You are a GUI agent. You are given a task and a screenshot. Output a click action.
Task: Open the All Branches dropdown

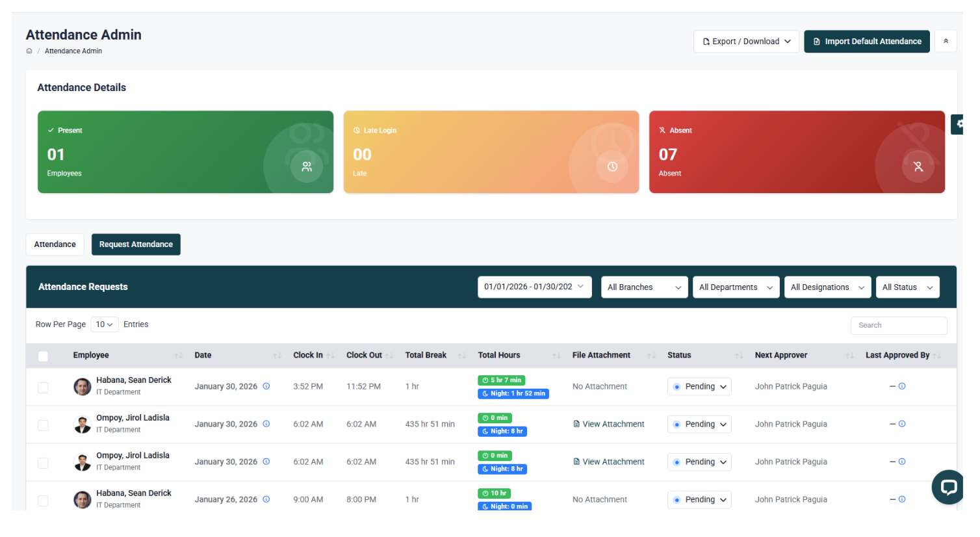pos(644,287)
